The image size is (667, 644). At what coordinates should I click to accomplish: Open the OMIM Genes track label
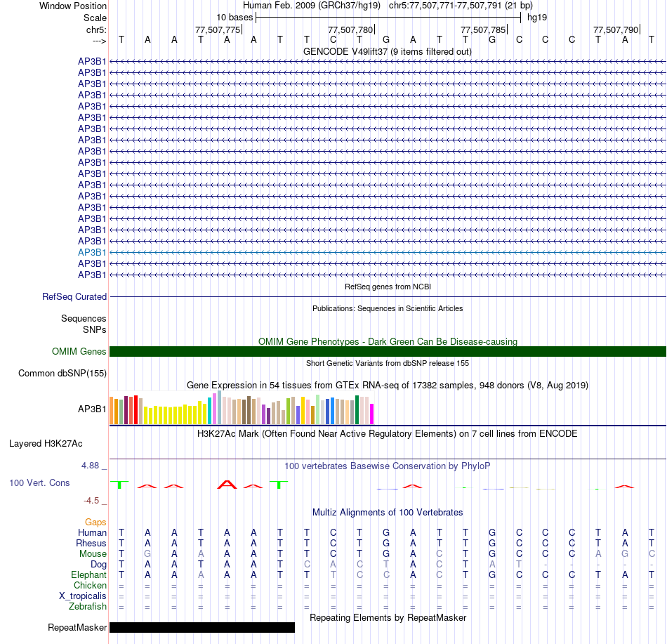point(79,351)
